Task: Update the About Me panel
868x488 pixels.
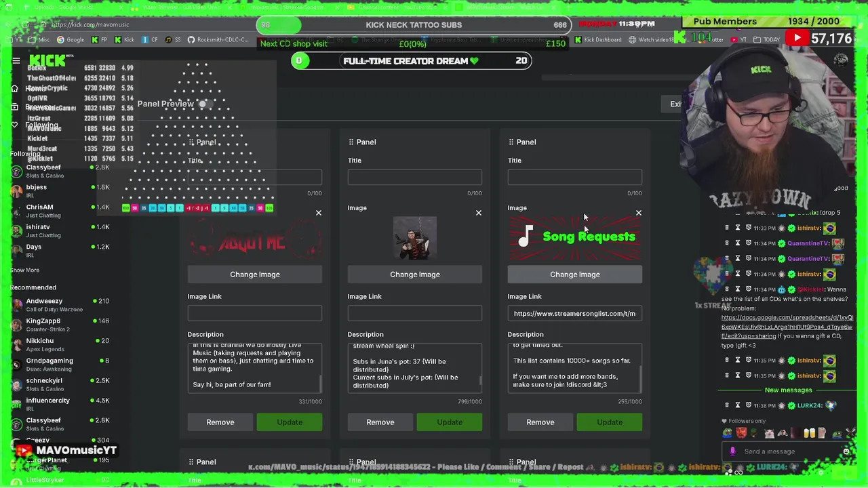Action: pos(290,422)
